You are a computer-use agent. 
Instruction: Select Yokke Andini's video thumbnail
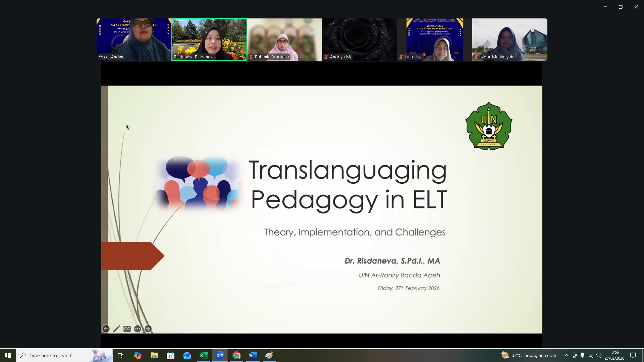click(x=134, y=40)
